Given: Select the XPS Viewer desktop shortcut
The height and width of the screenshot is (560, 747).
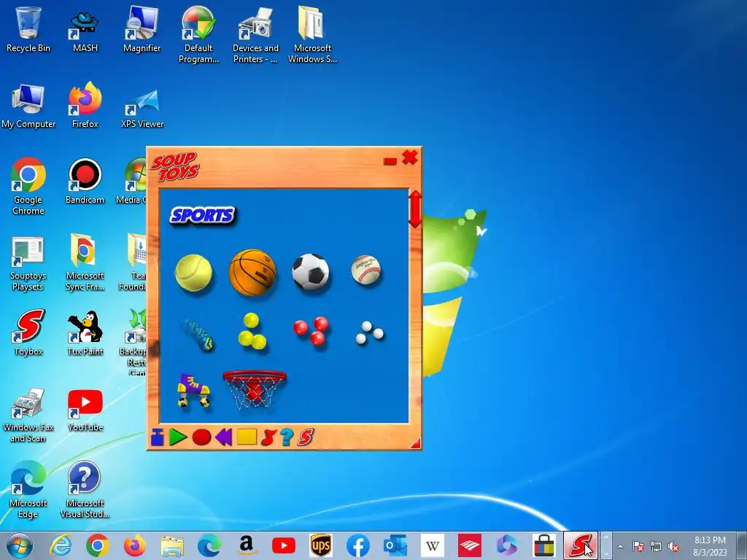Looking at the screenshot, I should coord(142,108).
